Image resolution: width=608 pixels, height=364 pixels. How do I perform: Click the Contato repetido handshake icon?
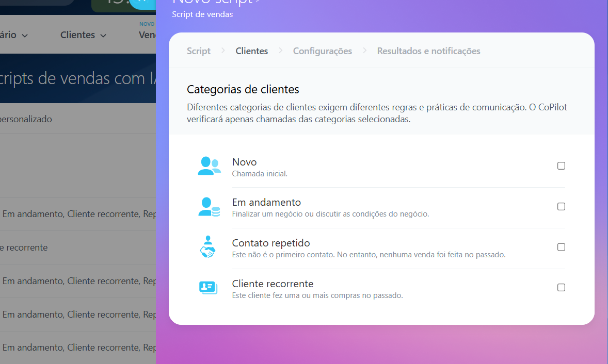[207, 247]
